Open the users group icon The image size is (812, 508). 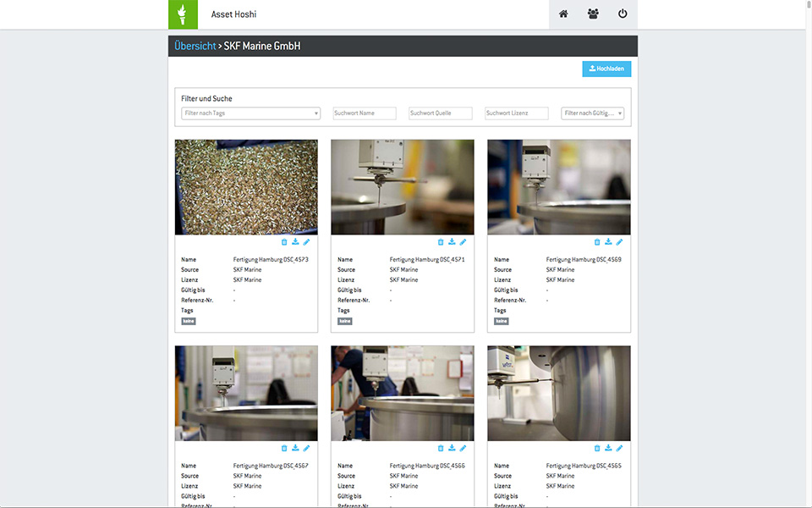(x=593, y=14)
